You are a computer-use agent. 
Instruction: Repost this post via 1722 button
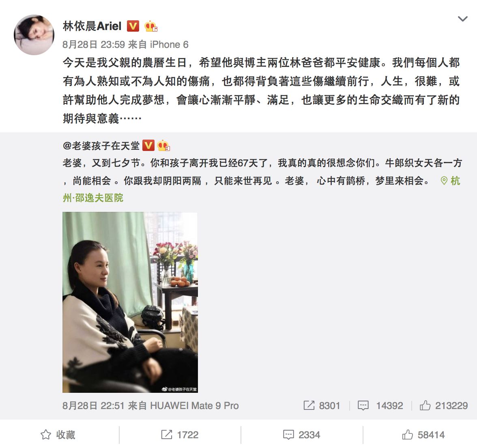click(180, 435)
